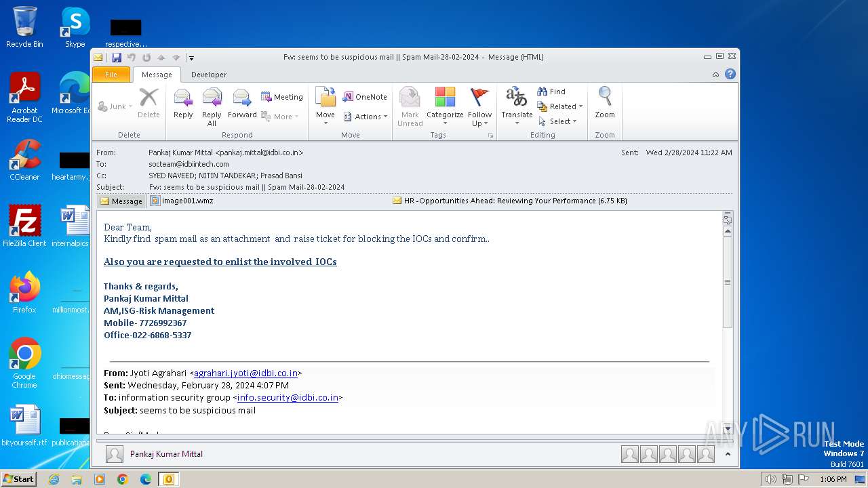Open the info.security@idbi.co.in link
This screenshot has width=868, height=488.
click(288, 397)
